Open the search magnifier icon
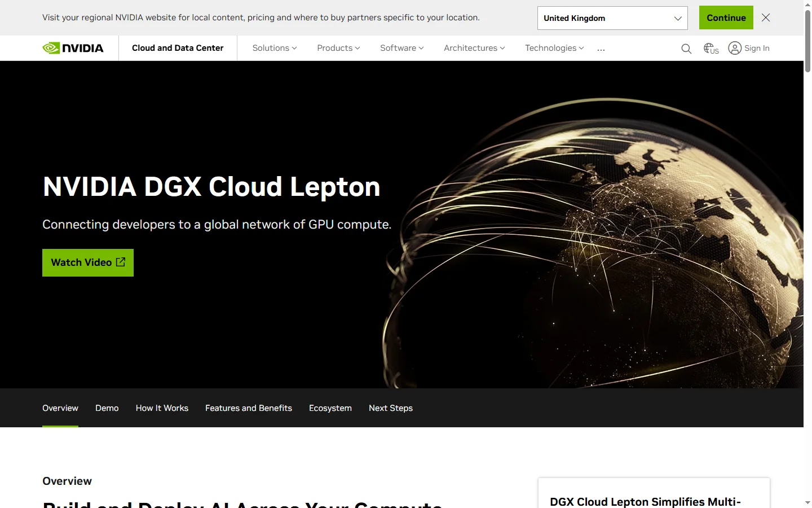 (x=686, y=49)
